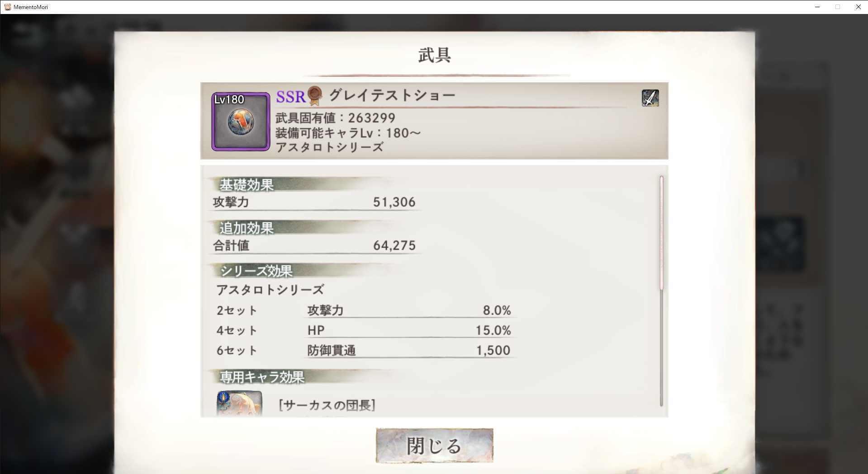Select the exclusive character portrait thumbnail
Image resolution: width=868 pixels, height=474 pixels.
(239, 404)
